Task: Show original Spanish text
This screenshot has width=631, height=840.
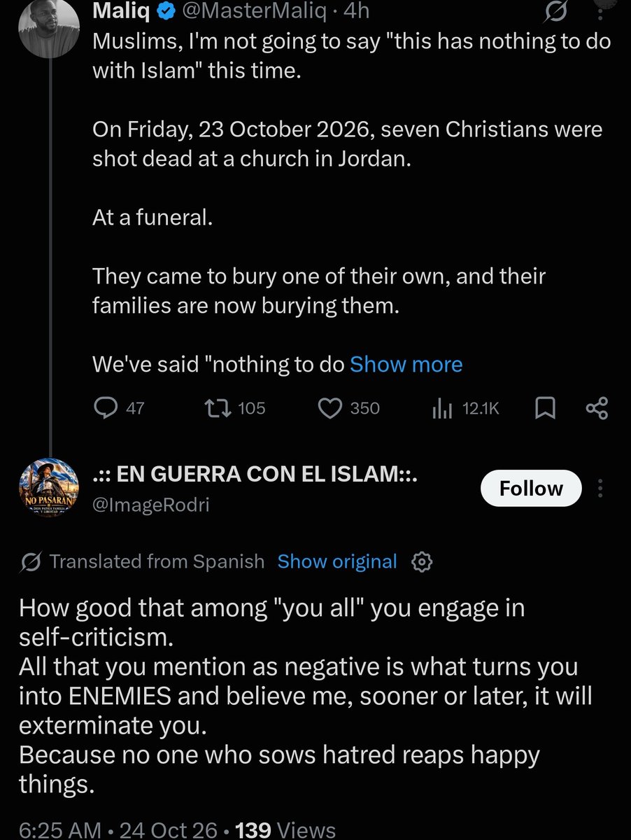Action: [337, 561]
